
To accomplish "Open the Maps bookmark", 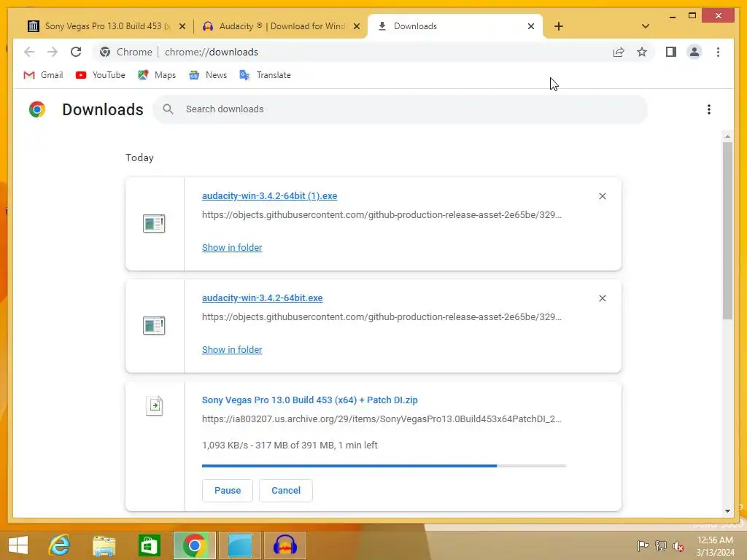I will click(x=157, y=75).
